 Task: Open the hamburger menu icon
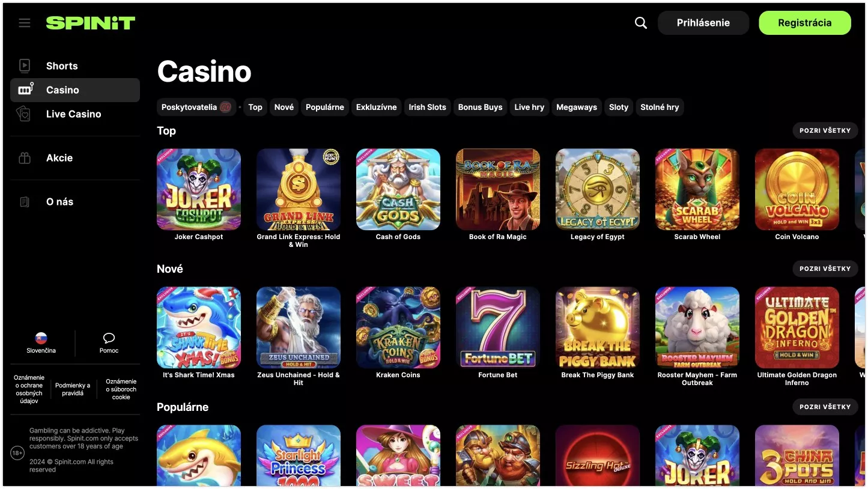(25, 23)
